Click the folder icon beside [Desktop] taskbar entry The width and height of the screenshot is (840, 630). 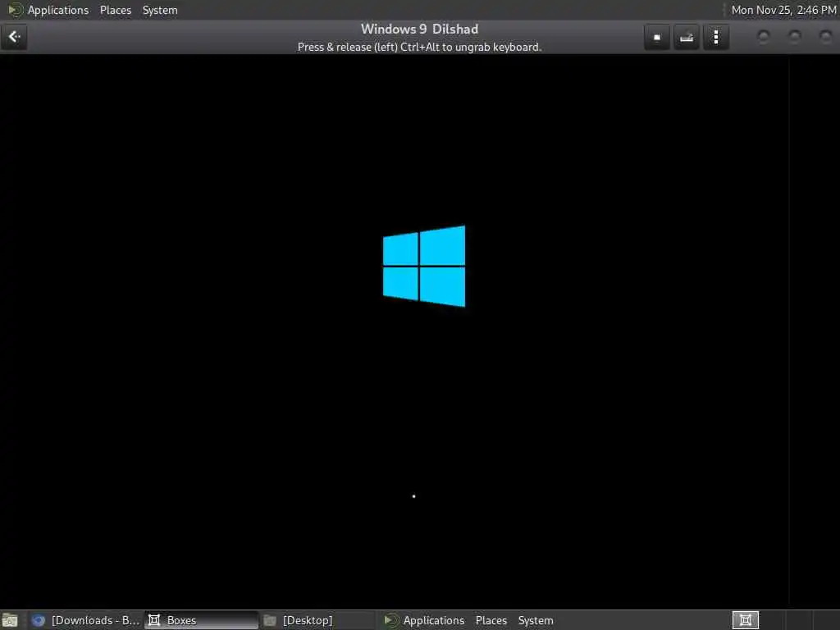tap(270, 620)
